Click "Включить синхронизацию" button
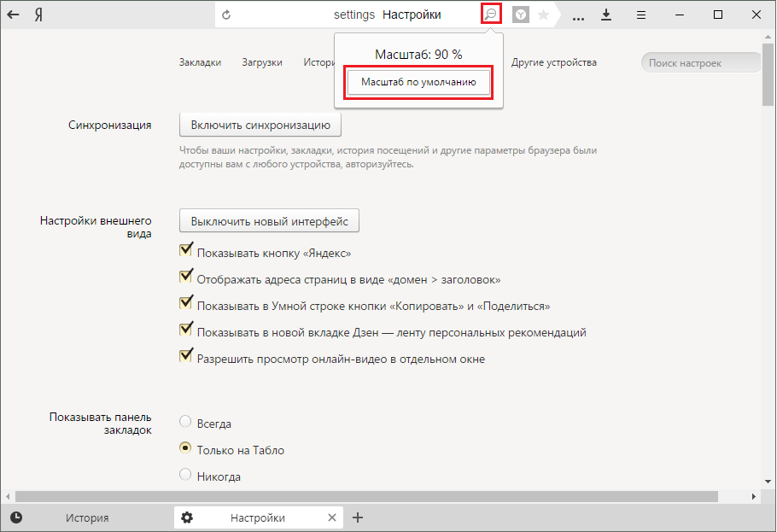 pyautogui.click(x=260, y=126)
